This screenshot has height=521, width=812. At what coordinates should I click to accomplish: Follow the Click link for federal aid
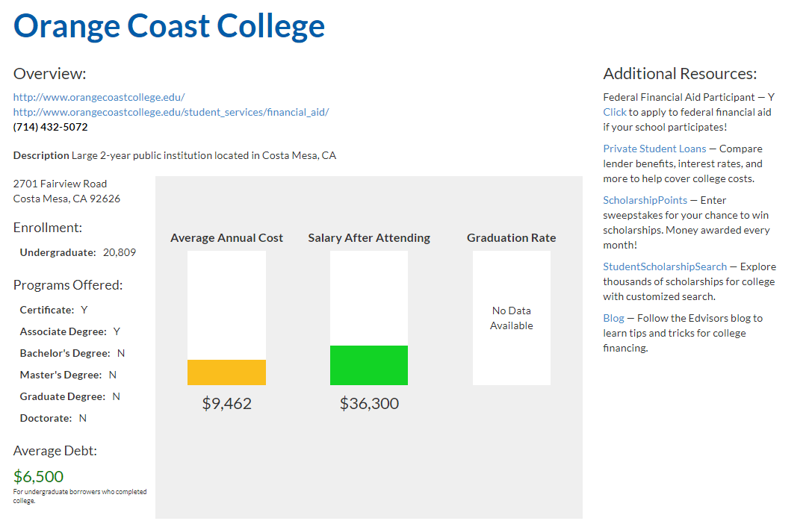pyautogui.click(x=615, y=112)
